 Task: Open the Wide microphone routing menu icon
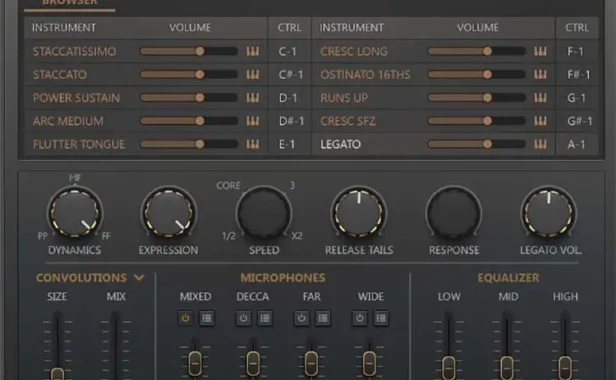click(x=381, y=318)
